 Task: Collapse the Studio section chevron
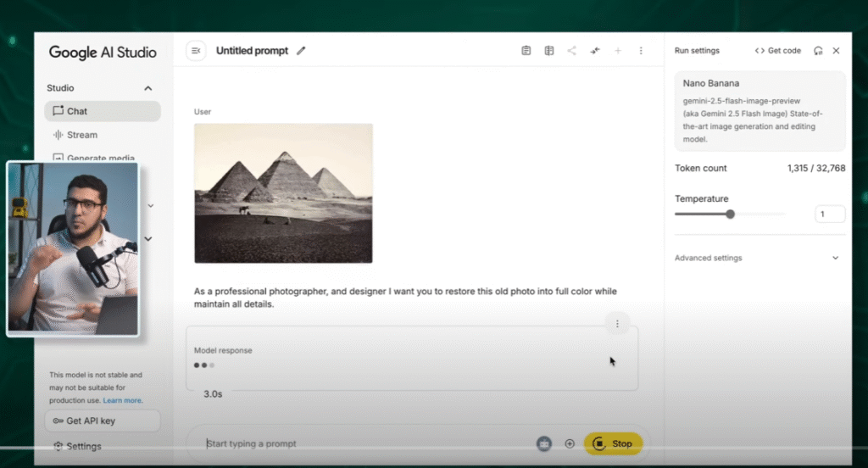[147, 88]
